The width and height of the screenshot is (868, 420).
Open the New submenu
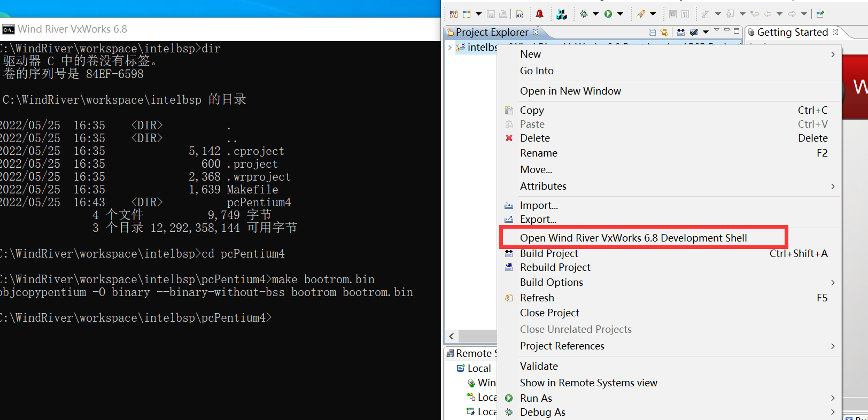click(x=669, y=54)
